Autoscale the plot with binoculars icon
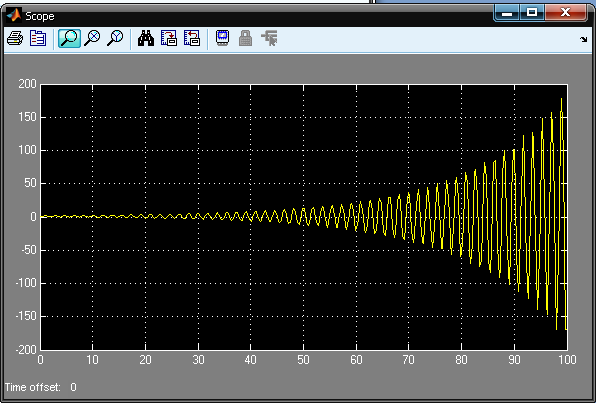This screenshot has width=596, height=403. pos(146,38)
